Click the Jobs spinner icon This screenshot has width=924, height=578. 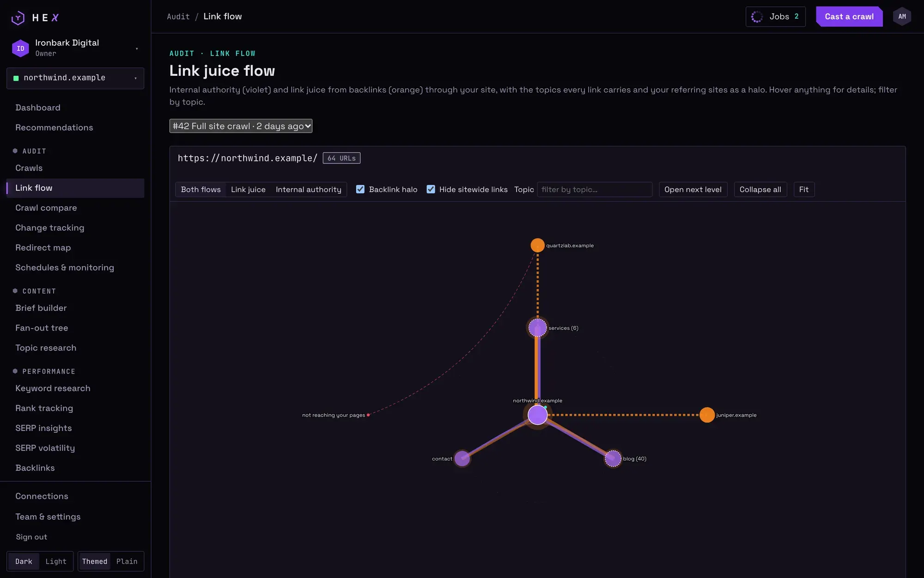pos(757,17)
